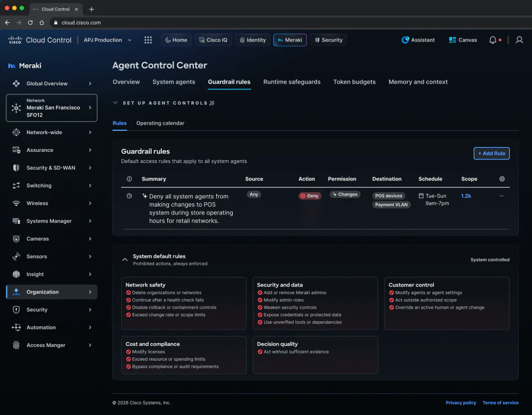Expand the Wireless sidebar menu
This screenshot has width=532, height=415.
click(52, 203)
